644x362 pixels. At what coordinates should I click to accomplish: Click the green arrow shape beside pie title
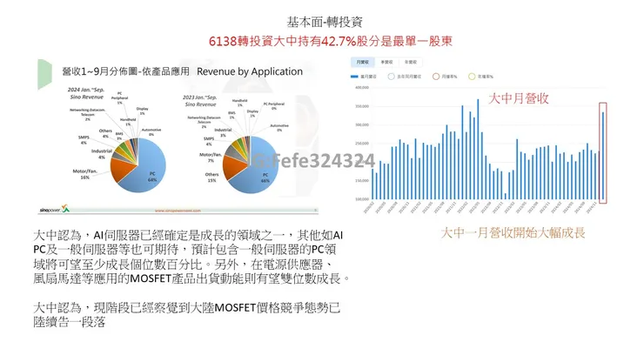point(44,74)
